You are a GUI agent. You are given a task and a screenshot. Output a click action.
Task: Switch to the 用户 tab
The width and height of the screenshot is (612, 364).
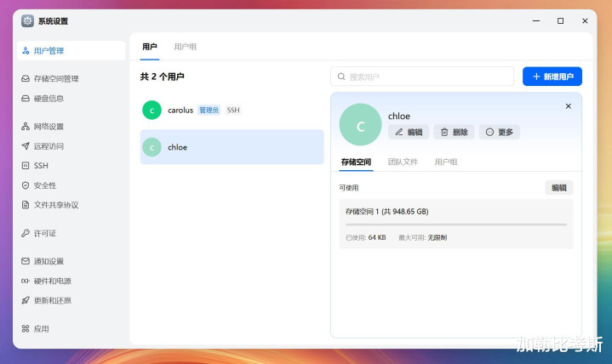[x=150, y=47]
